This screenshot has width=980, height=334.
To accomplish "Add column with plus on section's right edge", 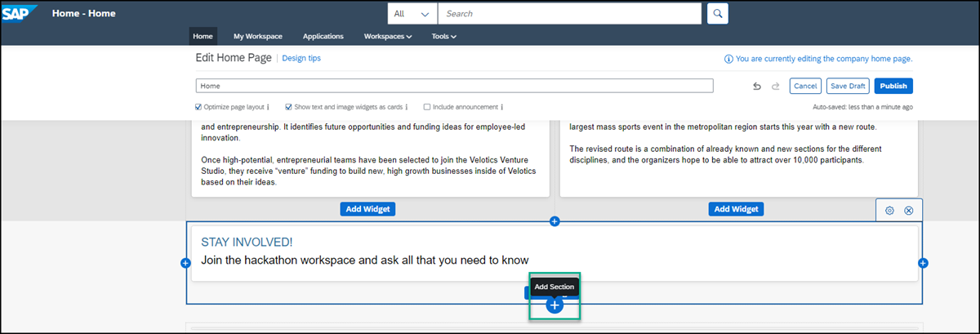I will (x=923, y=263).
